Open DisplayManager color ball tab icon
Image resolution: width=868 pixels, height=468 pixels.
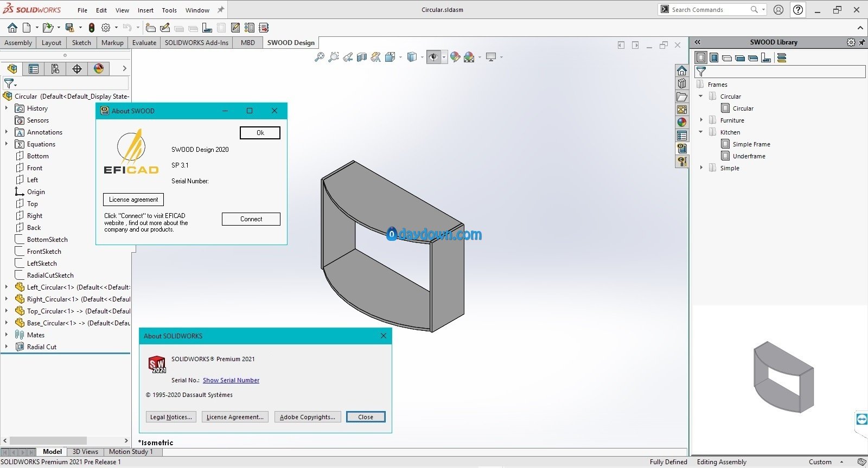99,68
